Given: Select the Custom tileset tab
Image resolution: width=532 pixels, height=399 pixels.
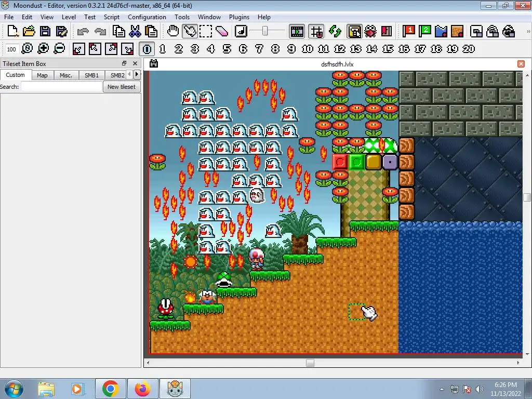Looking at the screenshot, I should click(16, 75).
